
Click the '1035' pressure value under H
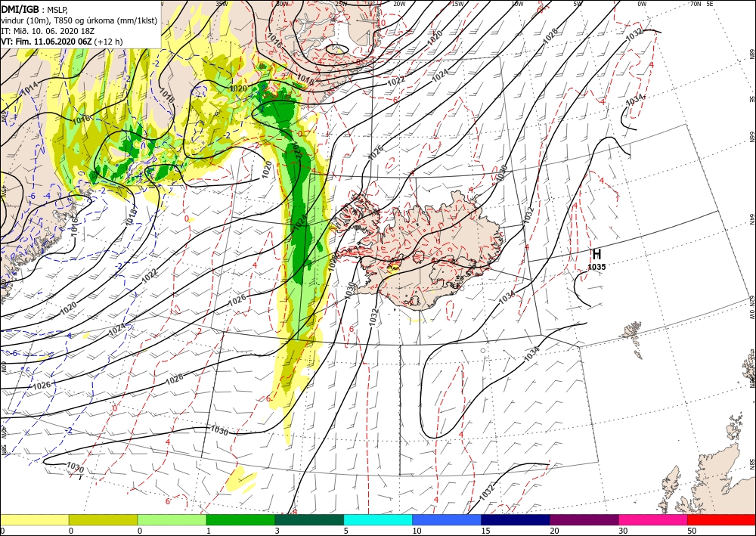click(x=596, y=267)
